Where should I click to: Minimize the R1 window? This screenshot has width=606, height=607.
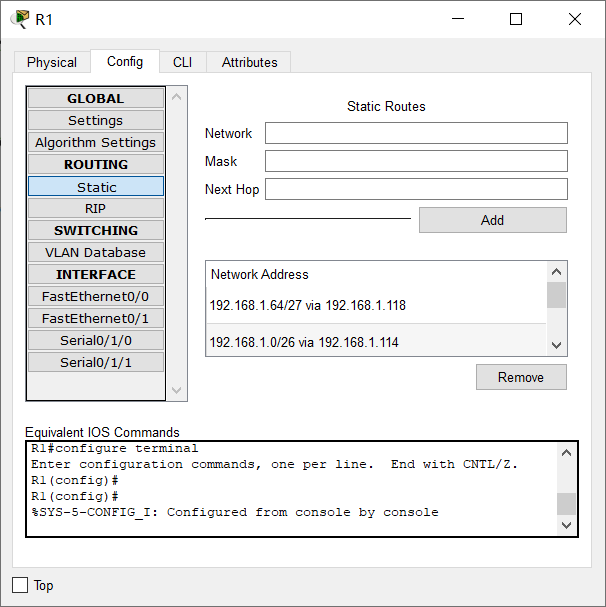(x=458, y=19)
